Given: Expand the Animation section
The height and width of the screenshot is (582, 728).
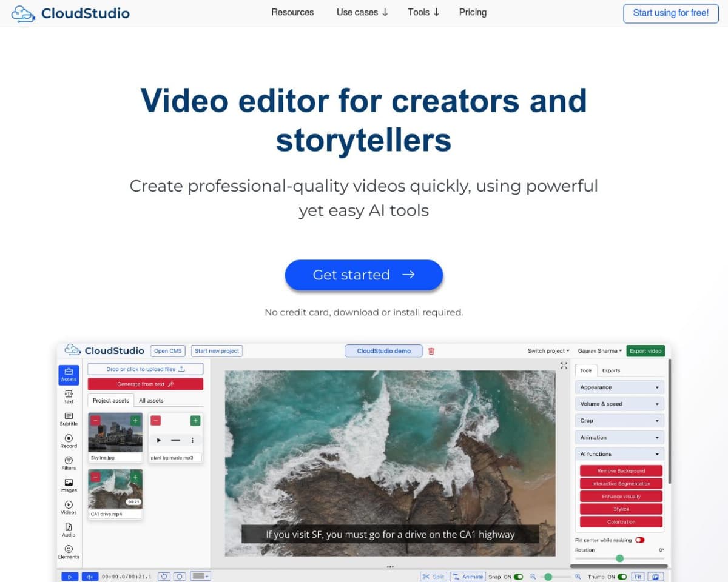Looking at the screenshot, I should point(619,437).
